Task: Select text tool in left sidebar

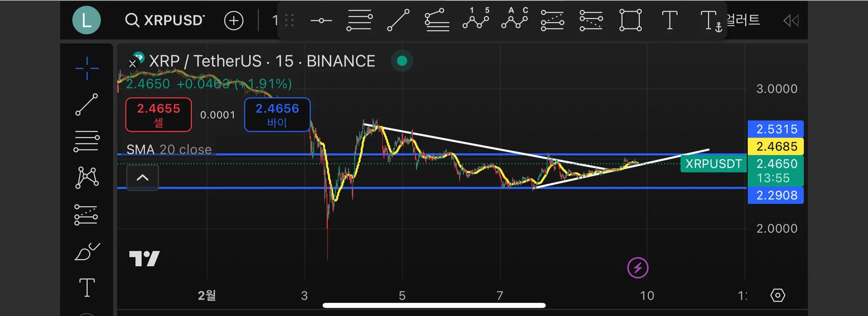Action: pyautogui.click(x=87, y=288)
